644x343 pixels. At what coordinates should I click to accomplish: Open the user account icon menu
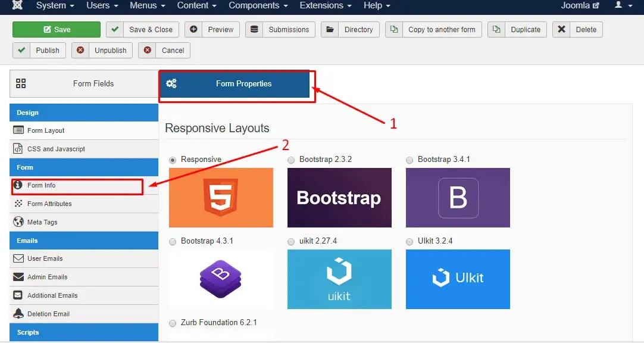(x=618, y=5)
